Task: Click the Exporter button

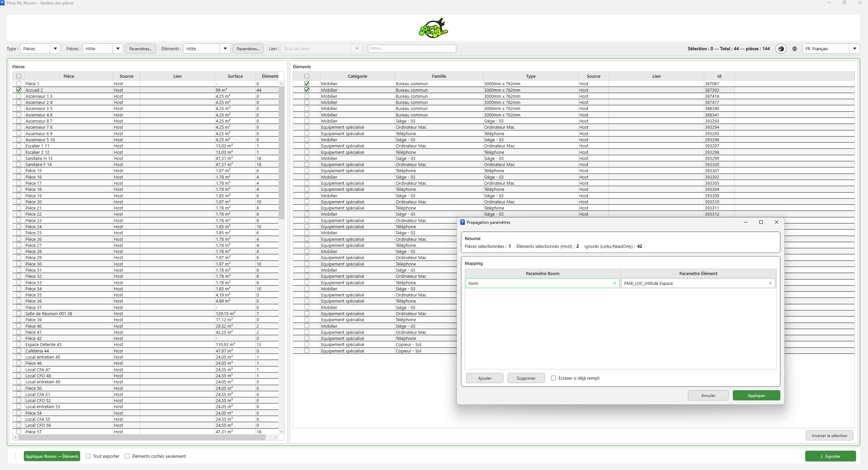Action: pyautogui.click(x=830, y=456)
